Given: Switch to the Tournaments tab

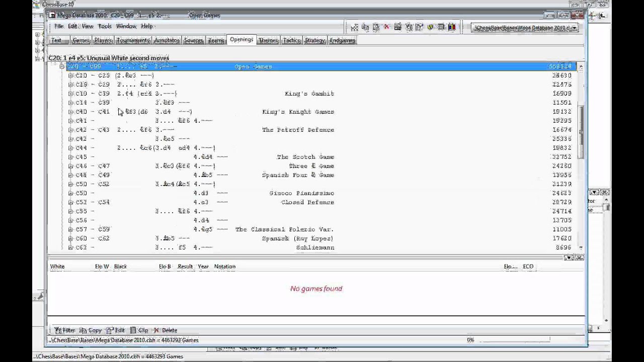Looking at the screenshot, I should tap(133, 40).
